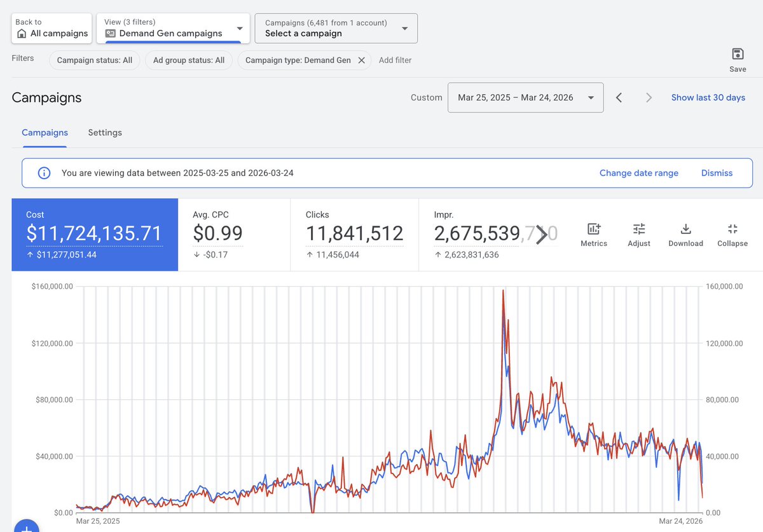Click Show last 30 days link
763x532 pixels.
pyautogui.click(x=708, y=97)
